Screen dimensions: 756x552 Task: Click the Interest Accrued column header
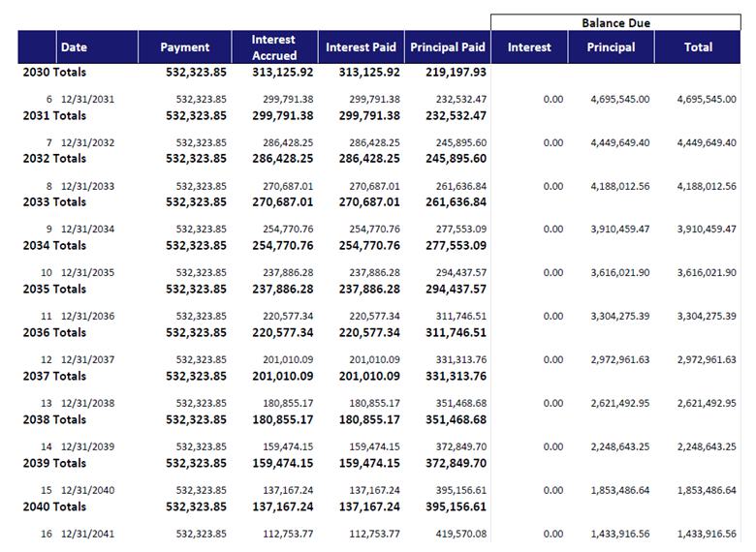(274, 47)
